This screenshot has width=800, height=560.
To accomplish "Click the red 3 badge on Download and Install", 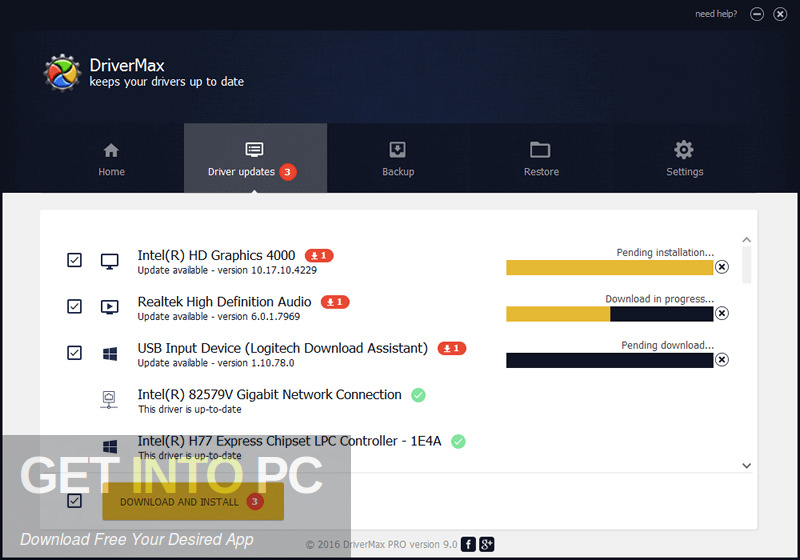I will coord(255,501).
